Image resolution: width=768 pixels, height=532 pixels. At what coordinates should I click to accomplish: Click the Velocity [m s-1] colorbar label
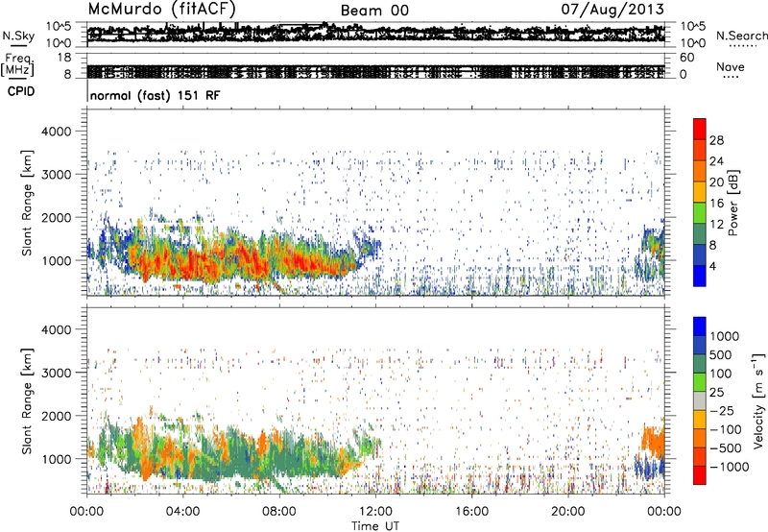coord(758,399)
